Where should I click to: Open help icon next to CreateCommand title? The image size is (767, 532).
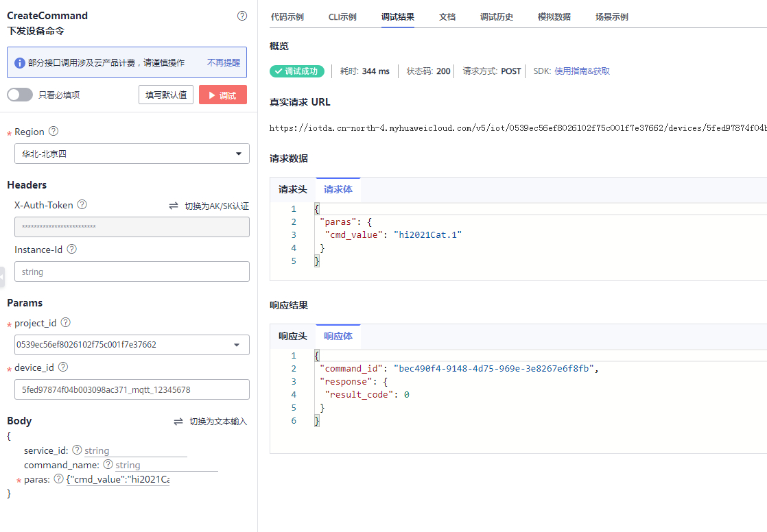[242, 16]
